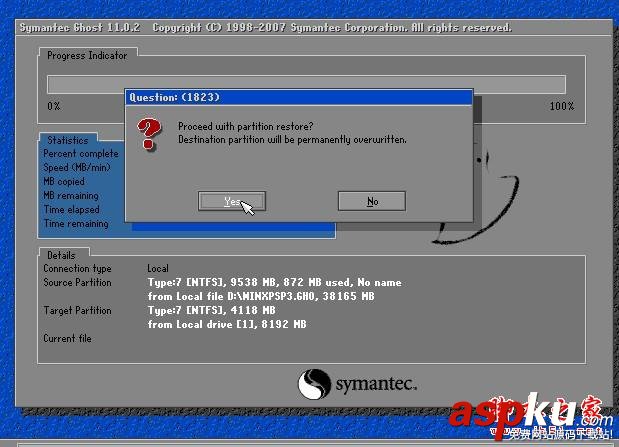Cancel restore by clicking No

click(x=372, y=201)
